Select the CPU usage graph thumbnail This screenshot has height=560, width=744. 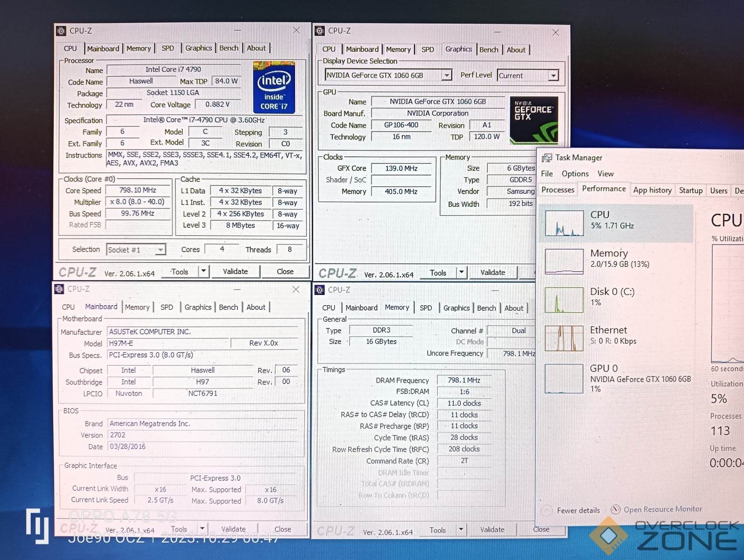click(564, 223)
